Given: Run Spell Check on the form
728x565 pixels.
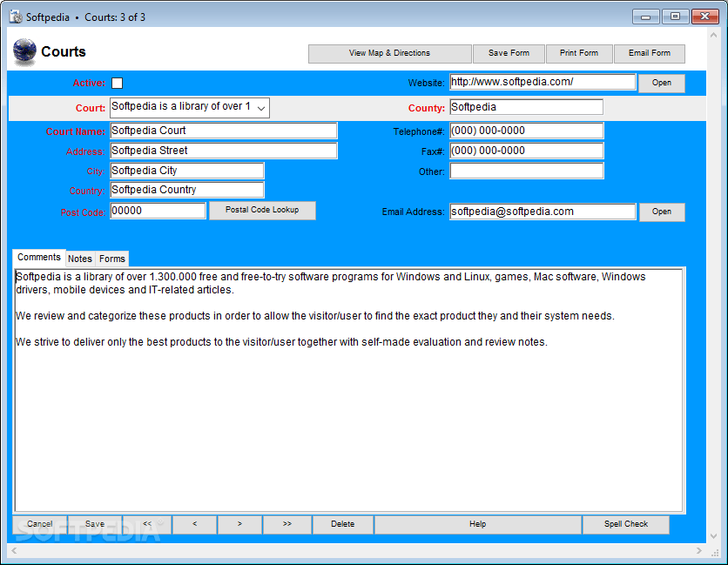Looking at the screenshot, I should [x=625, y=524].
